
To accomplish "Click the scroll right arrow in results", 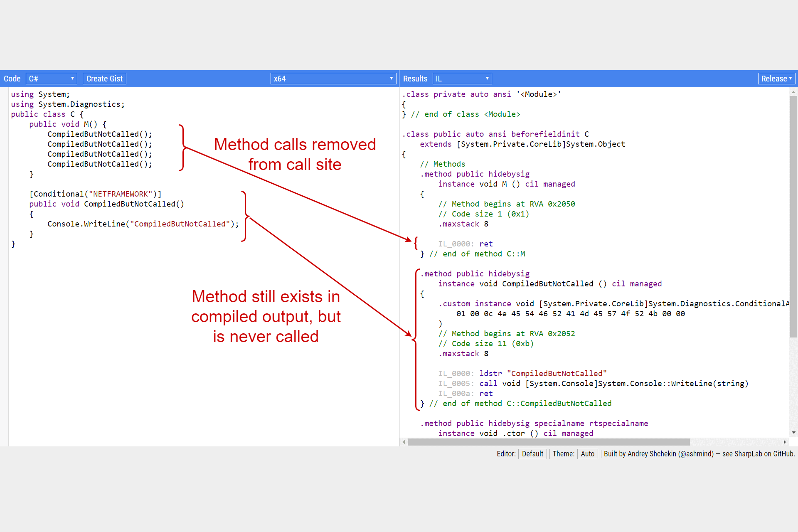I will 785,442.
